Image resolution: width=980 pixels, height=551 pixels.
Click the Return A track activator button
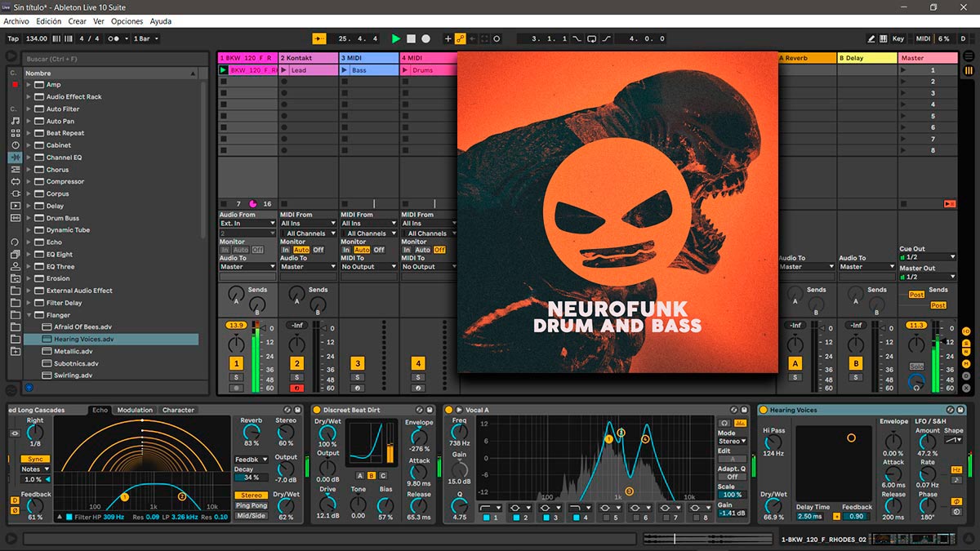795,363
